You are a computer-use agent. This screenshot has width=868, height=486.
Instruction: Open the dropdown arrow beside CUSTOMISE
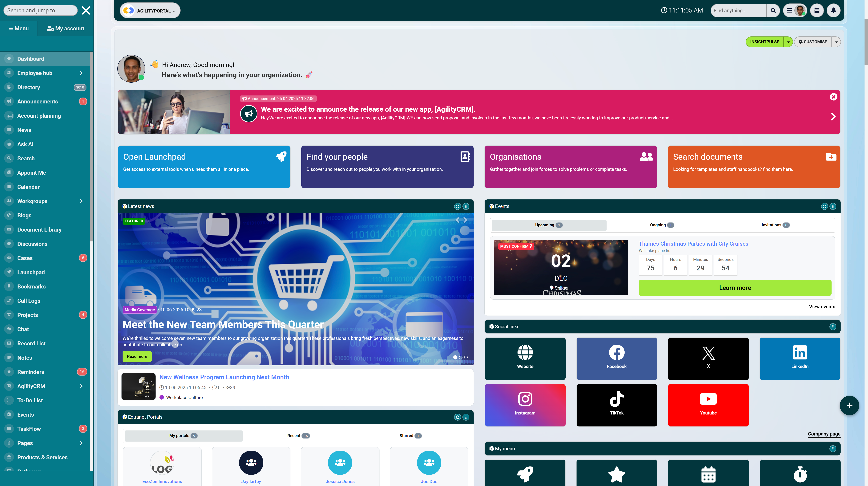(x=836, y=42)
